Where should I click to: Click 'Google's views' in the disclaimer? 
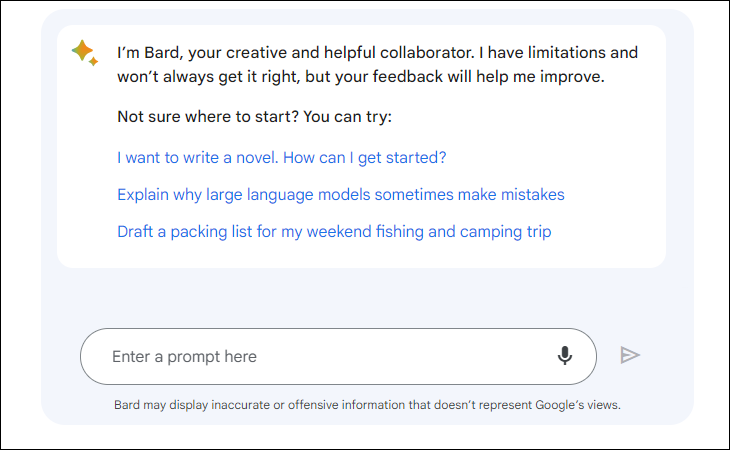pyautogui.click(x=578, y=405)
